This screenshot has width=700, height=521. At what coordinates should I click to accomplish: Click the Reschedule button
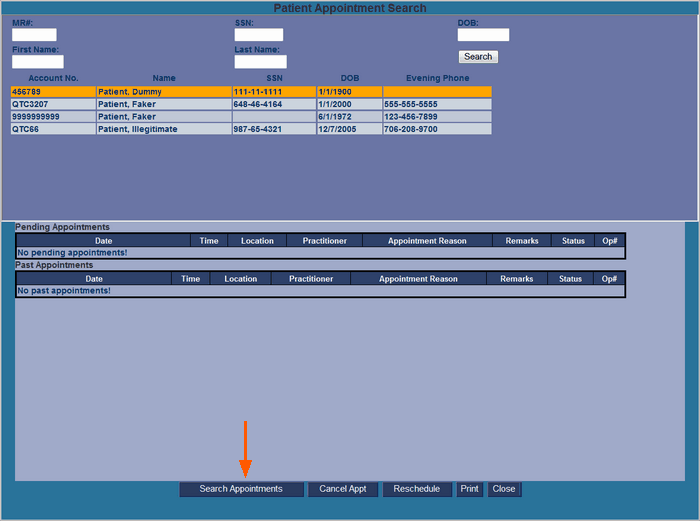click(x=416, y=489)
